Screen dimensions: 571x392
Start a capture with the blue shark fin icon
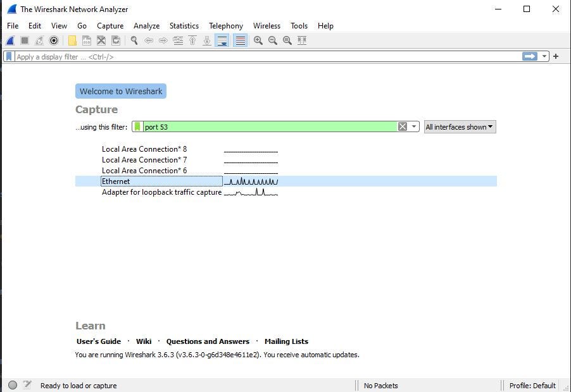[9, 40]
